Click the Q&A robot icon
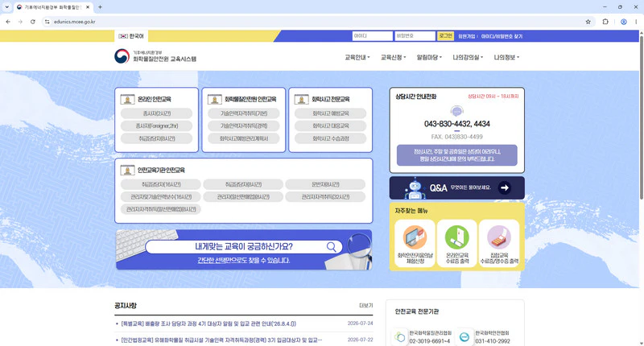The height and width of the screenshot is (346, 644). (415, 188)
